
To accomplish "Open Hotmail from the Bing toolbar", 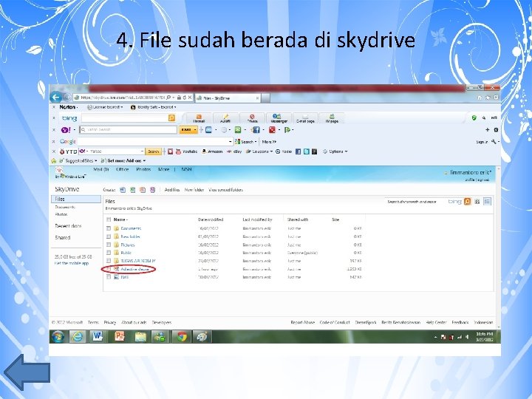I will (199, 118).
